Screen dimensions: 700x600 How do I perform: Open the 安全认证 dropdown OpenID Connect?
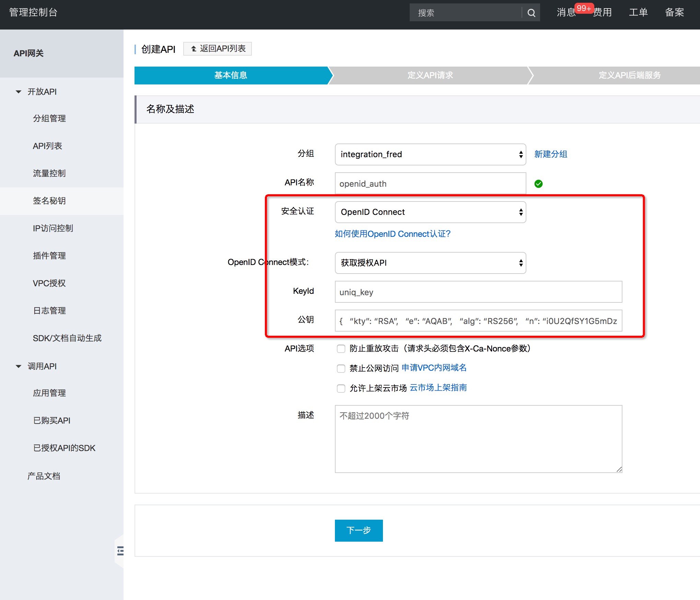click(x=430, y=212)
